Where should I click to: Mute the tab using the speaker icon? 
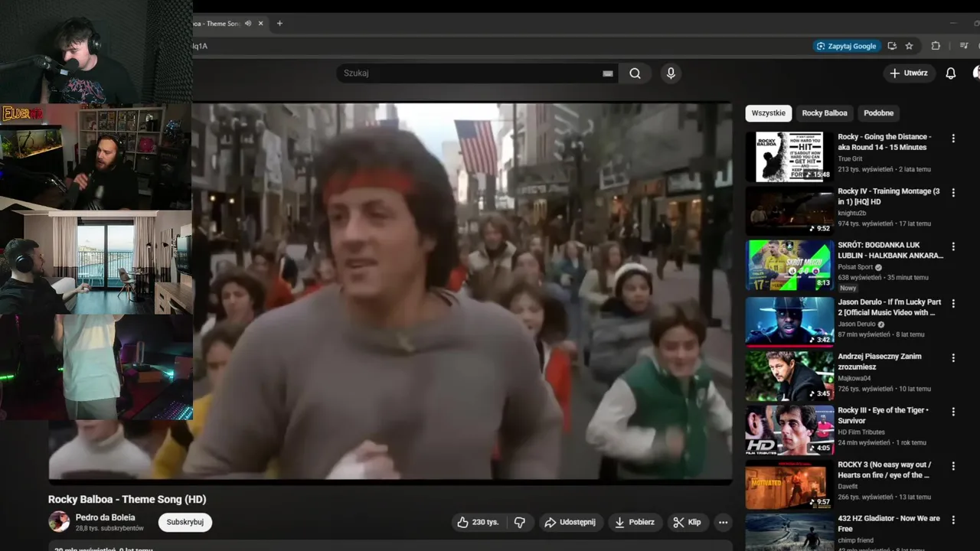tap(248, 24)
